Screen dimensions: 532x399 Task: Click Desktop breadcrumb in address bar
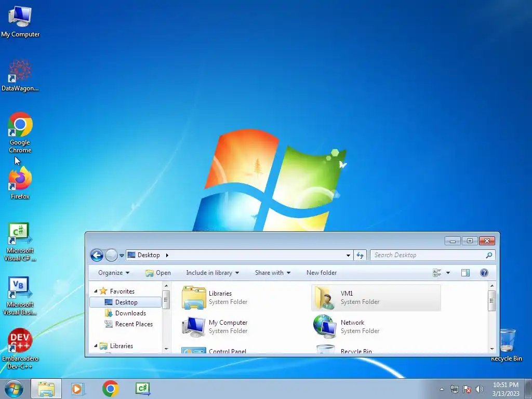(x=149, y=255)
